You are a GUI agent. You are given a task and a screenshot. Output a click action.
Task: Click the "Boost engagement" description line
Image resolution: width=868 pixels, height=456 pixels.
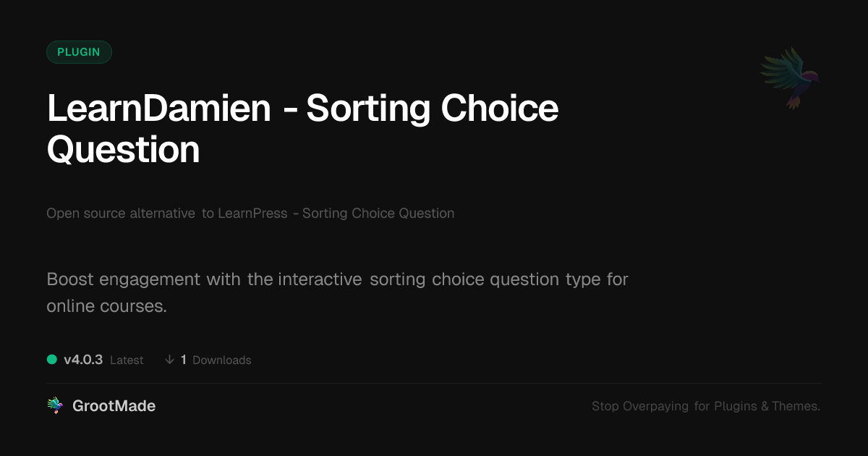337,279
